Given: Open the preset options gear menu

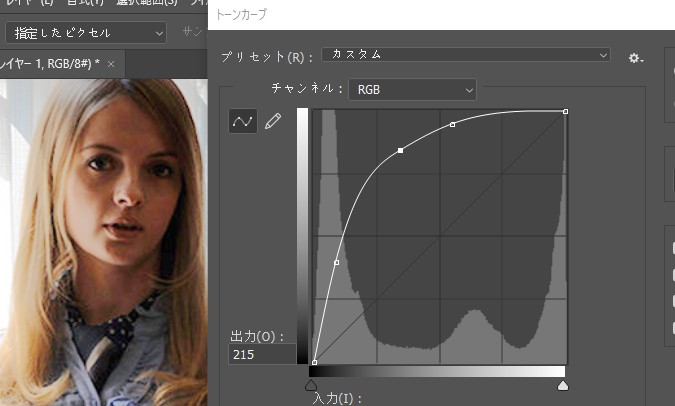Looking at the screenshot, I should pos(635,58).
